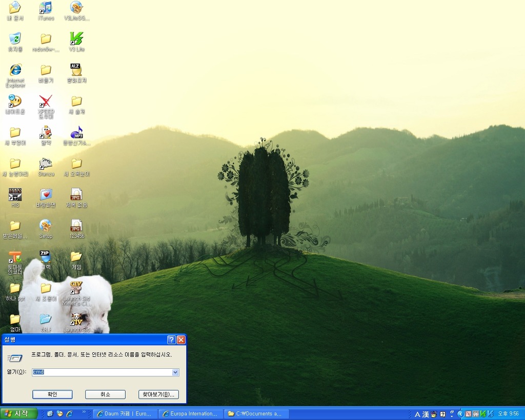Viewport: 525px width, 420px height.
Task: Cancel the Run dialog with 취소
Action: pyautogui.click(x=106, y=394)
